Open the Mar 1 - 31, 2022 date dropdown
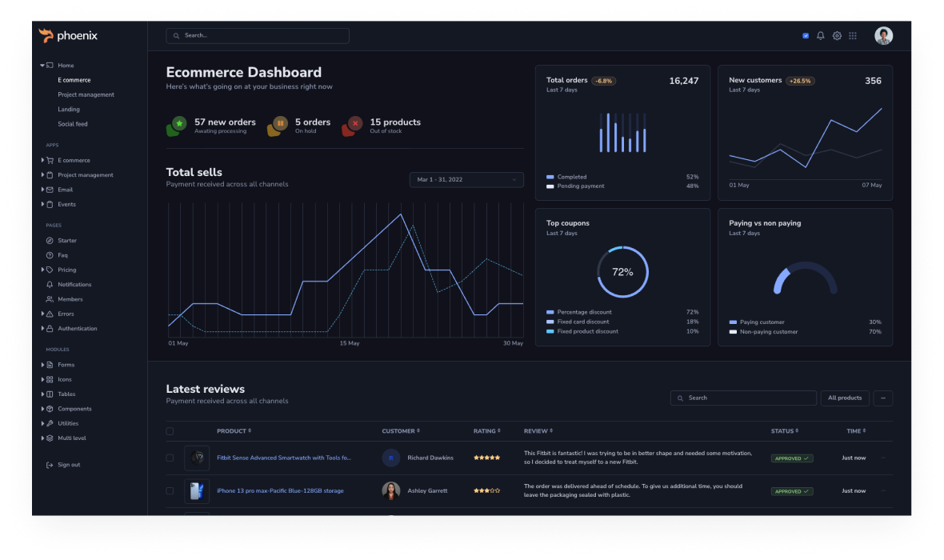Screen dimensions: 944x560 466,180
